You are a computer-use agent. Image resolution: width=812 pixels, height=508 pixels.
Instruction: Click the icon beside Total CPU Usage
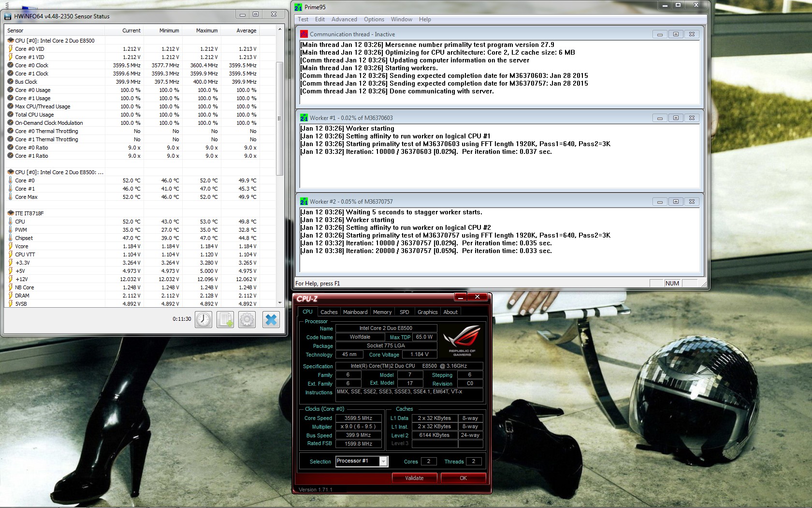[10, 115]
